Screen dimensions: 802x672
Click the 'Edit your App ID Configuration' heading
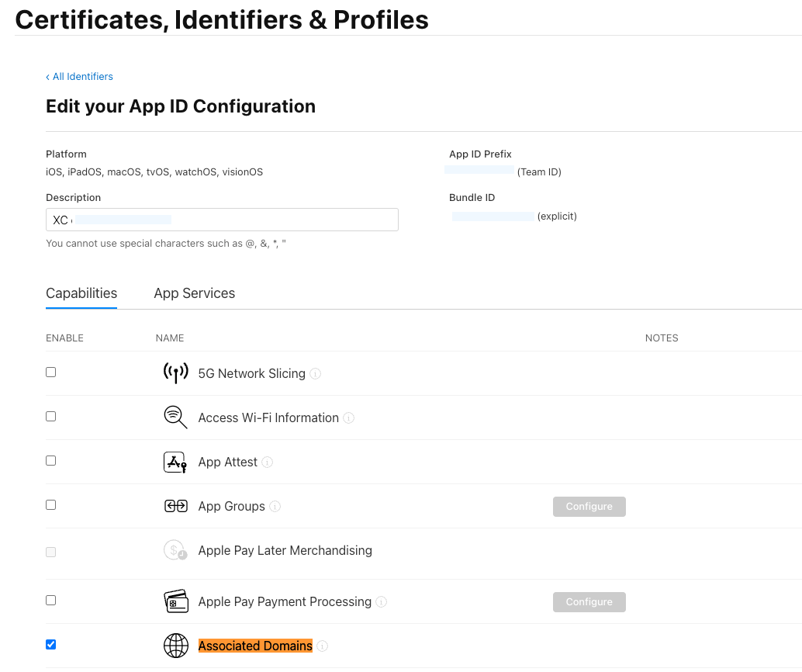tap(181, 106)
